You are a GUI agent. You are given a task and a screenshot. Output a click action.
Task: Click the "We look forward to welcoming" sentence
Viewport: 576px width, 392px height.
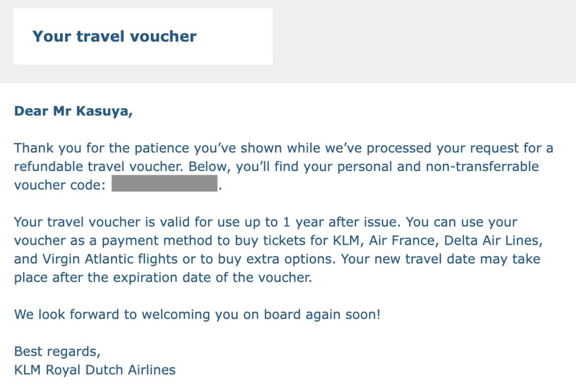[197, 314]
